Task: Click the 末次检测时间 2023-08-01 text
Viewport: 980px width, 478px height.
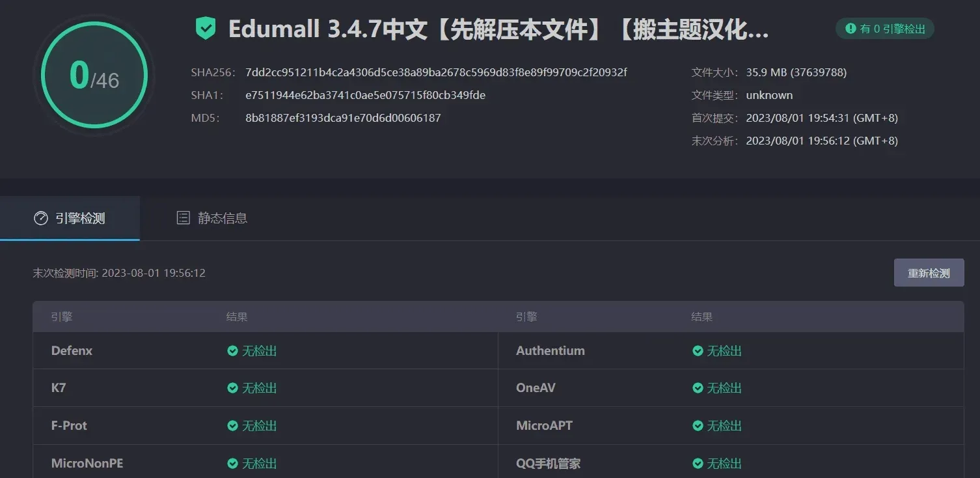Action: (119, 273)
